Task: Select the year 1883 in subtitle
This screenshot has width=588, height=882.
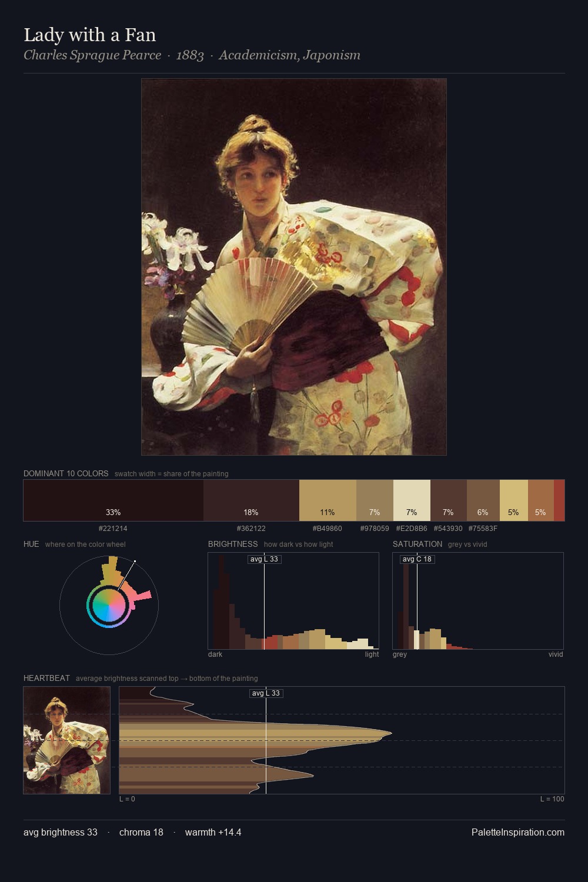Action: [x=190, y=55]
